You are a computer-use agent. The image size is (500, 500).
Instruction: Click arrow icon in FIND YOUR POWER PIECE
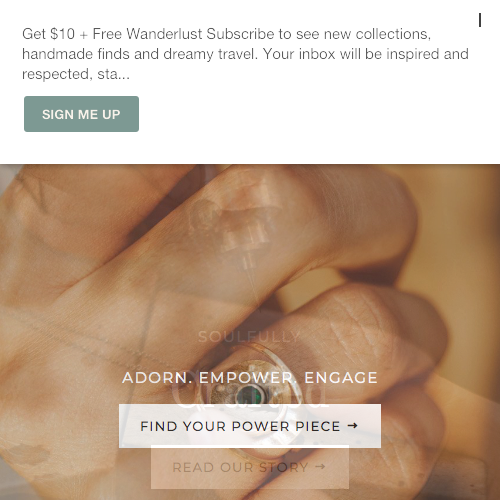352,426
